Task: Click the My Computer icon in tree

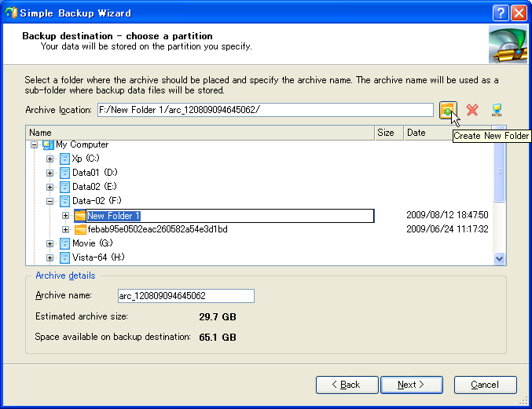Action: pyautogui.click(x=47, y=144)
